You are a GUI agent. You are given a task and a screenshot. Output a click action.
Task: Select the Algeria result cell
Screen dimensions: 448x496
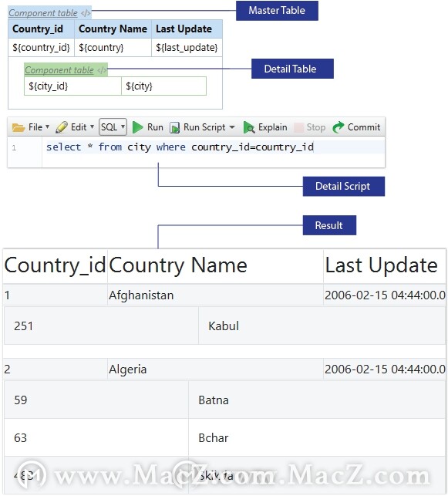click(x=215, y=369)
